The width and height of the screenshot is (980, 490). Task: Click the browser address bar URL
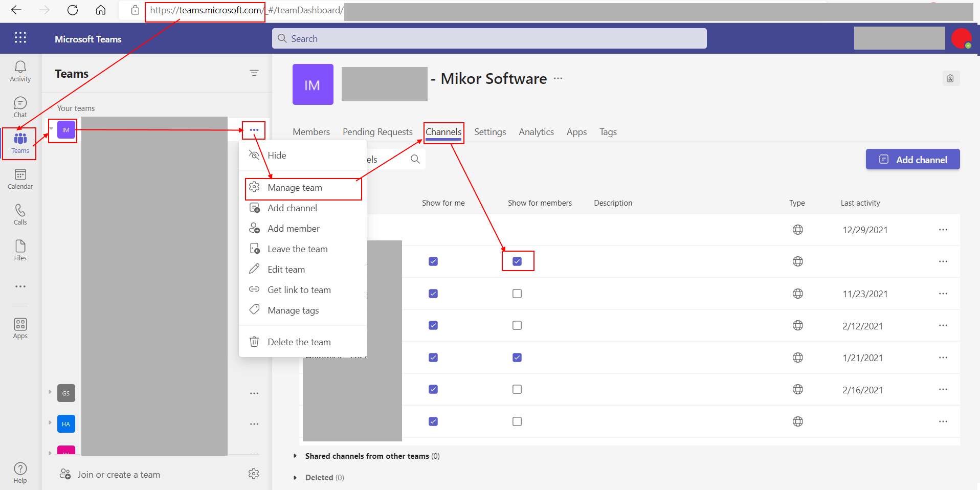(x=247, y=10)
